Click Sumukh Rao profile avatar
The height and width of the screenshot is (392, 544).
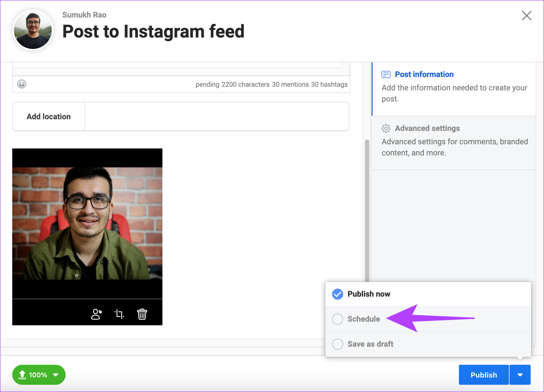pos(33,30)
